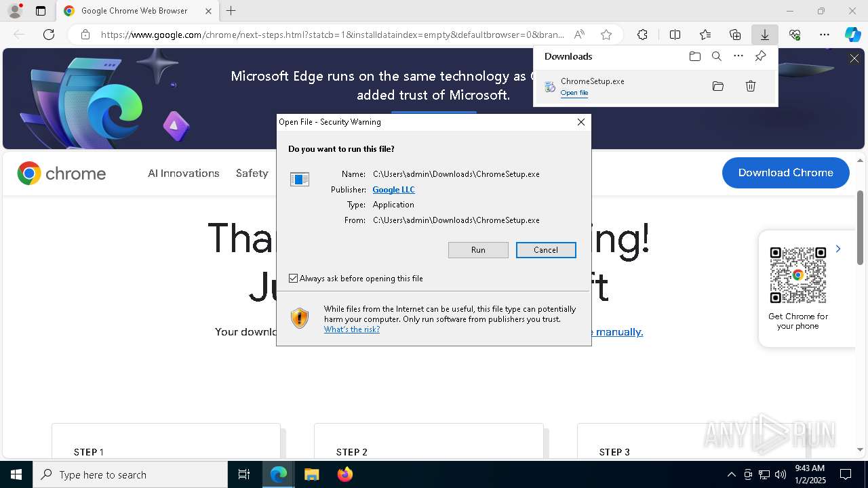Show ChromeSetup.exe in folder
Image resolution: width=868 pixels, height=488 pixels.
(718, 86)
